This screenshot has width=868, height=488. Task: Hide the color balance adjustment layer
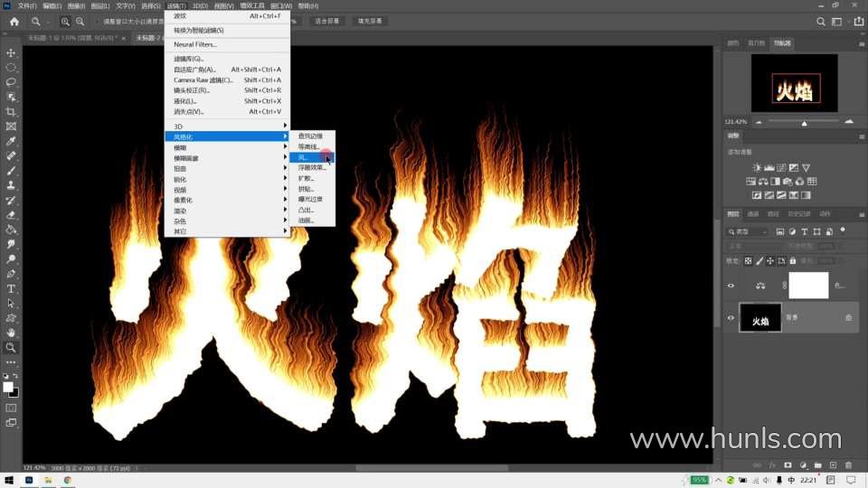click(731, 286)
